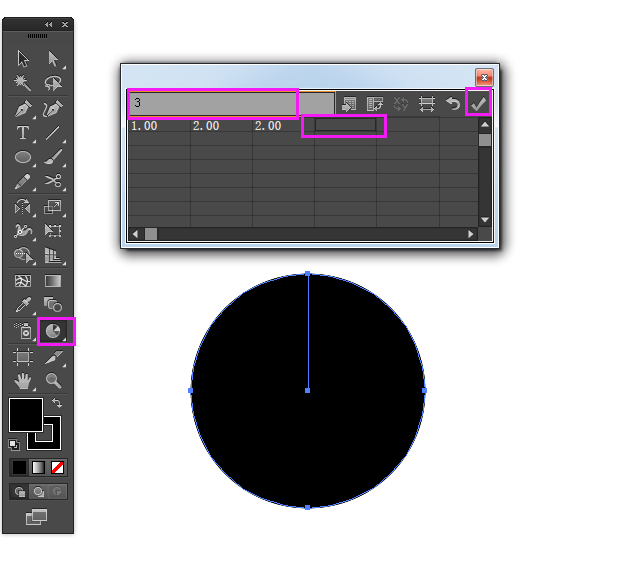Select the Ellipse tool
Image resolution: width=620 pixels, height=584 pixels.
point(23,157)
